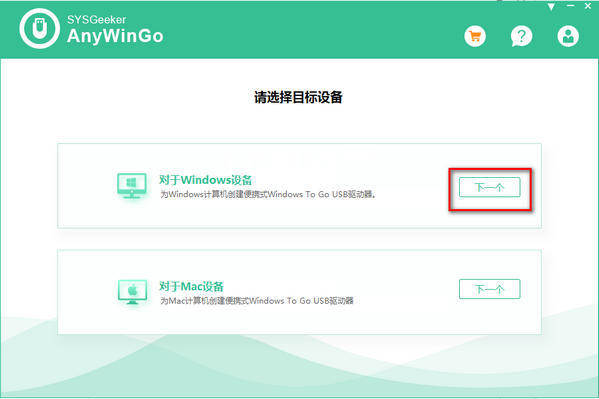Image resolution: width=599 pixels, height=399 pixels.
Task: Open the help question mark icon
Action: click(521, 36)
